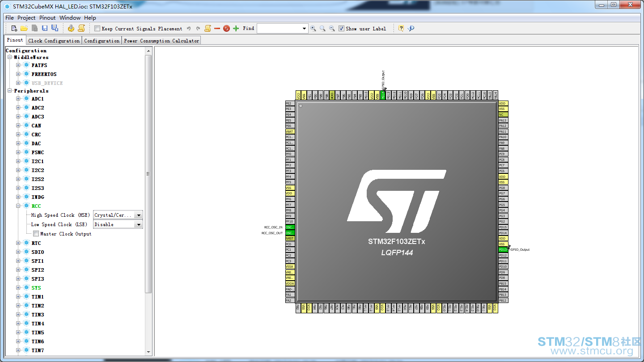
Task: Click the RCC_OSC_IN signal label
Action: click(x=273, y=227)
